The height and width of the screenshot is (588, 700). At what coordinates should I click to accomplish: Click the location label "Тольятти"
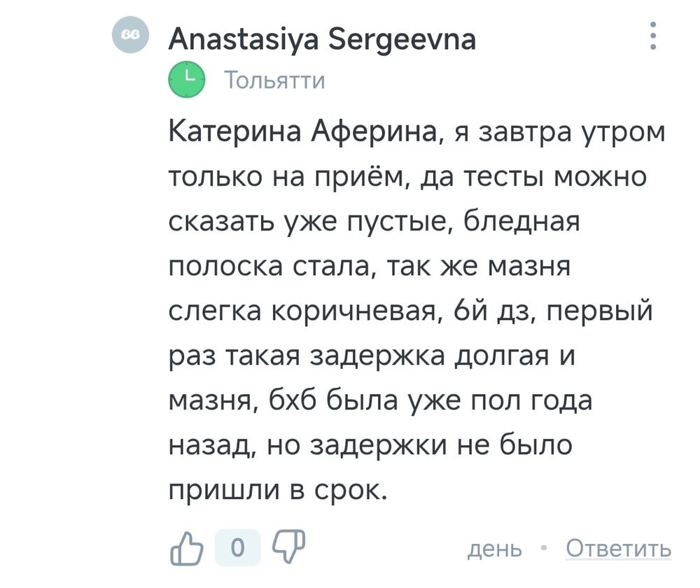click(275, 79)
